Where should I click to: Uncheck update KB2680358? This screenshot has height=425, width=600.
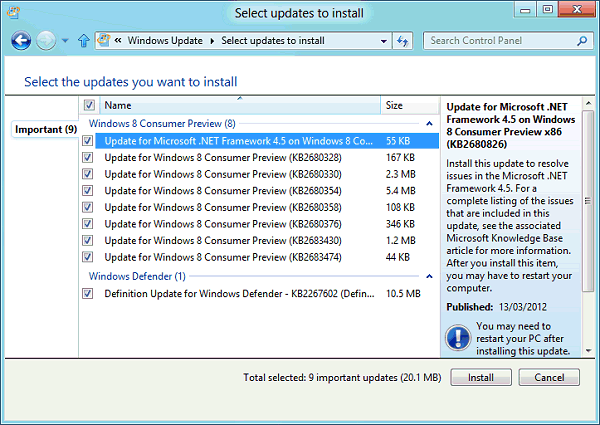pos(88,207)
